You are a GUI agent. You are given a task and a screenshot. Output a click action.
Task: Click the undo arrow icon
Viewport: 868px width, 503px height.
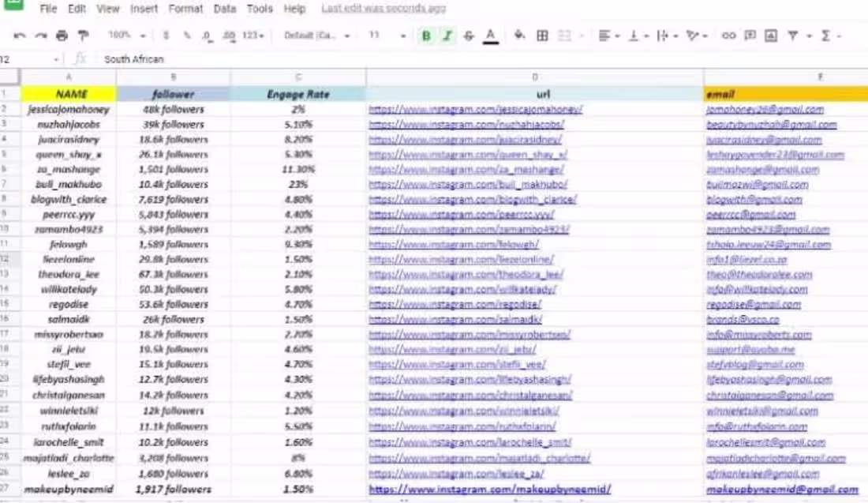tap(20, 36)
